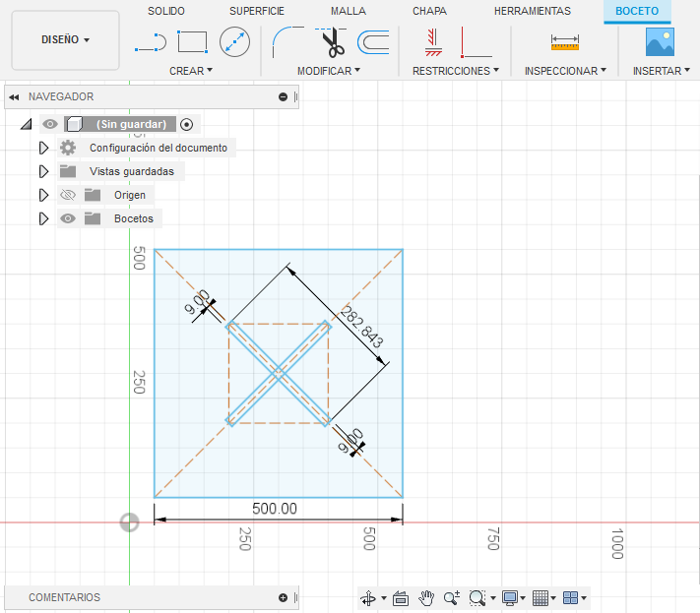Click the document settings gear icon

(68, 148)
